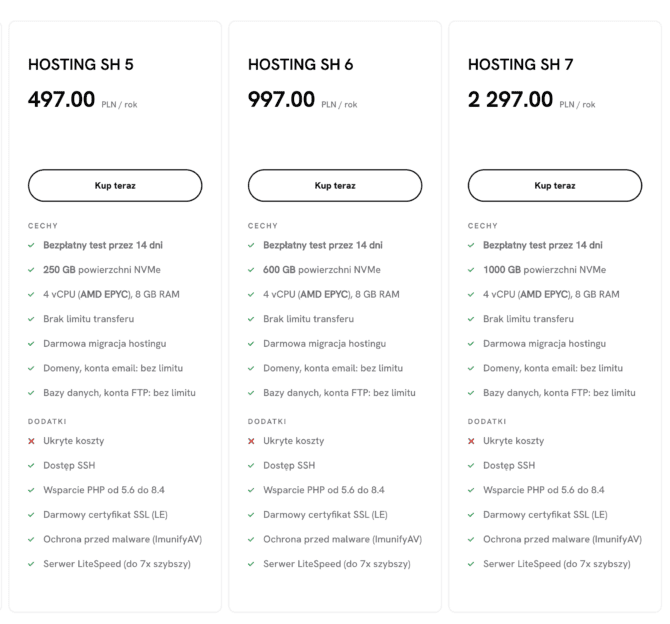Click checkmark beside Dostęp SSH in SH 5
The image size is (670, 624).
(32, 466)
